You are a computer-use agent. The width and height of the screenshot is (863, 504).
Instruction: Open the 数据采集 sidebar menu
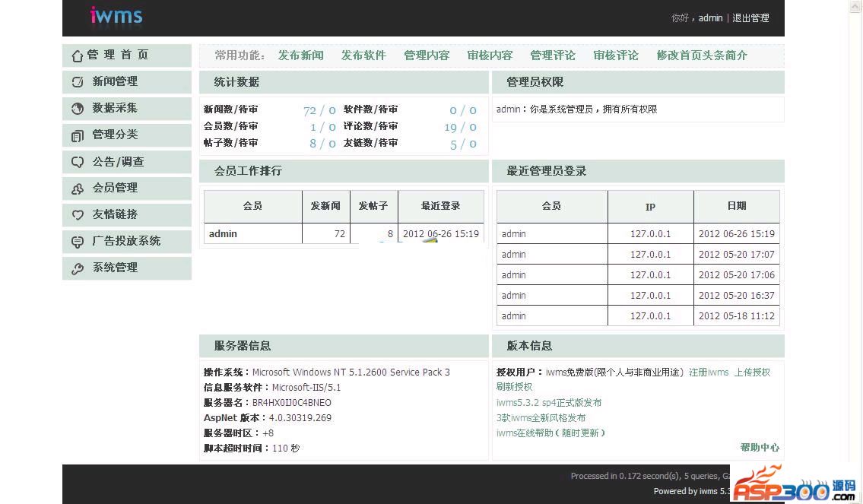tap(127, 108)
